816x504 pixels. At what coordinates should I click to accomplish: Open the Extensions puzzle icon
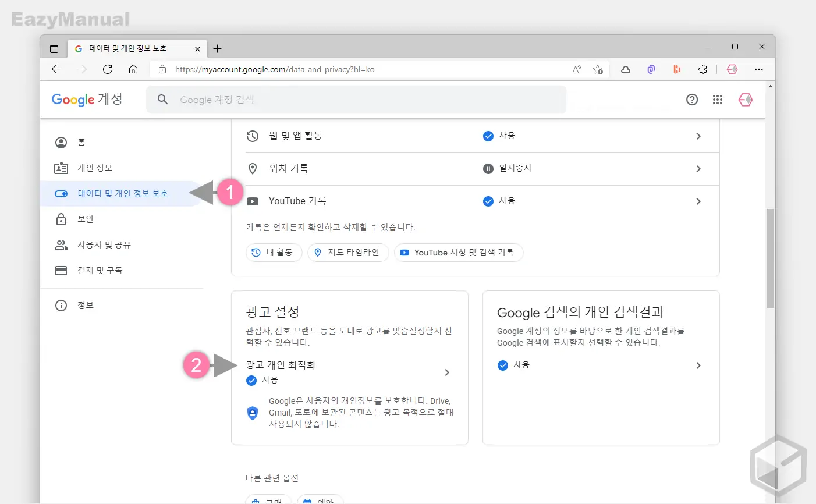703,69
